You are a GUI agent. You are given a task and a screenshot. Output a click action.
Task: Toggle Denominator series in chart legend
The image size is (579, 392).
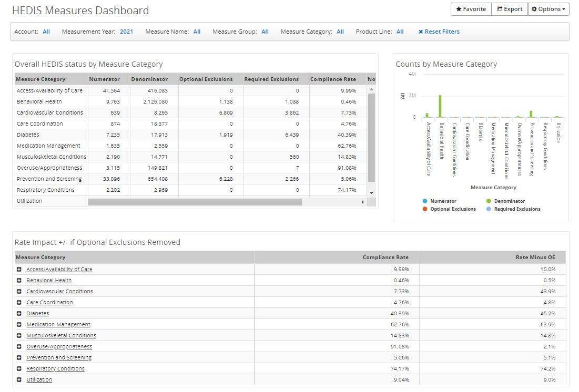coord(505,201)
